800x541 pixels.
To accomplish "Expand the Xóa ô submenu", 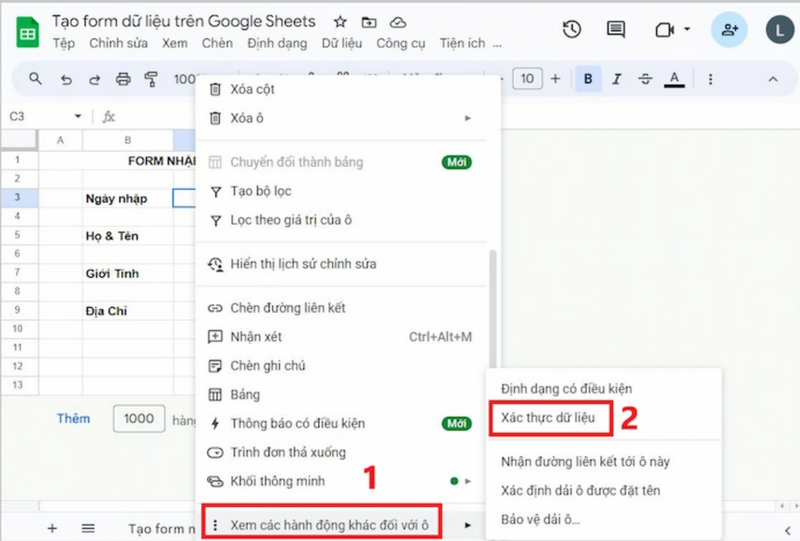I will [340, 118].
